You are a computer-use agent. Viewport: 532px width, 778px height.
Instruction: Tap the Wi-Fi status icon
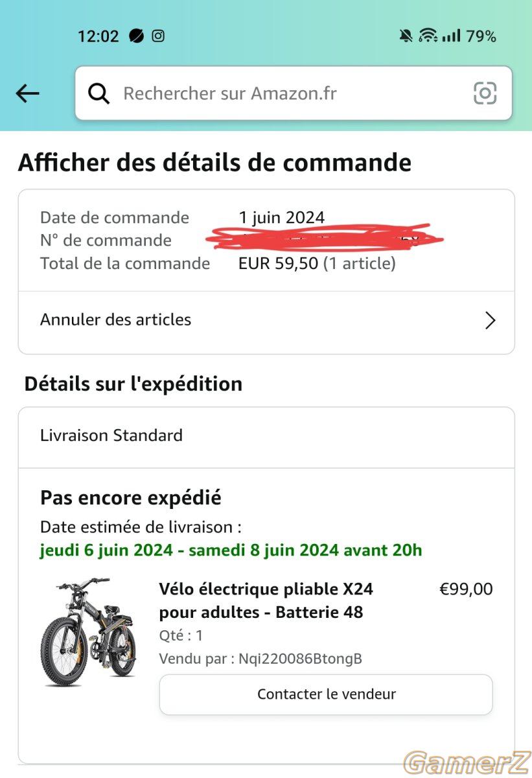coord(428,36)
